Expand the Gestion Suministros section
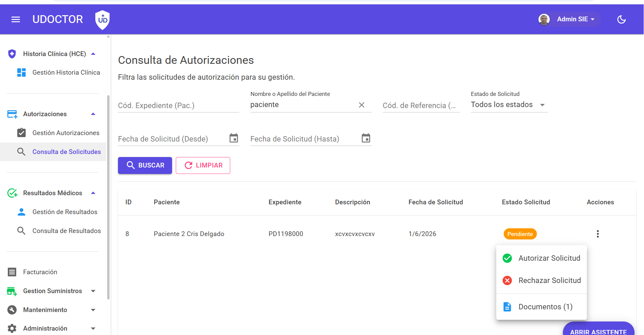The height and width of the screenshot is (335, 644). click(x=93, y=291)
